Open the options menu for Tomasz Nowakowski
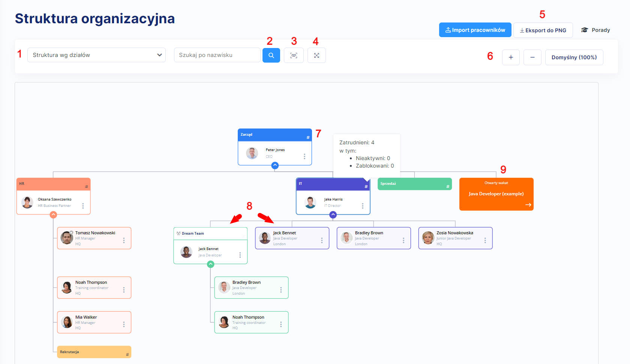Viewport: 630px width, 364px height. (x=124, y=240)
